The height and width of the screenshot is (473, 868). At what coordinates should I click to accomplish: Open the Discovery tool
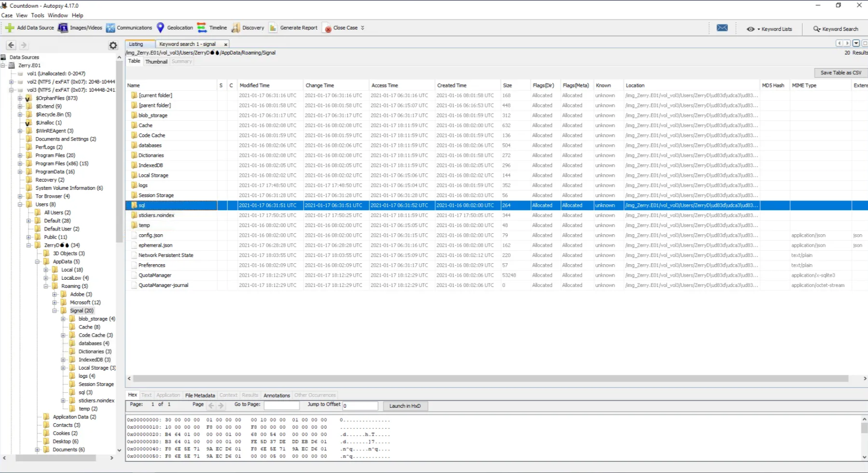click(x=248, y=28)
